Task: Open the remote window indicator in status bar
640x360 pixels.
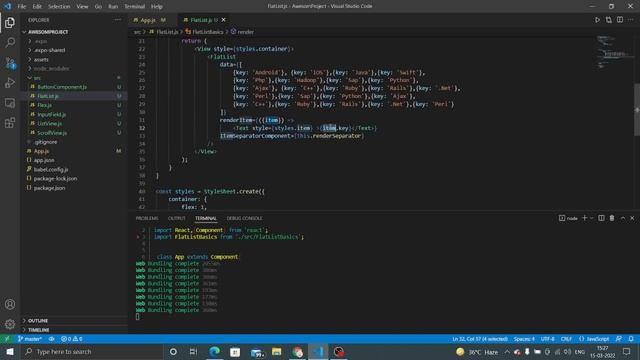Action: pos(7,339)
